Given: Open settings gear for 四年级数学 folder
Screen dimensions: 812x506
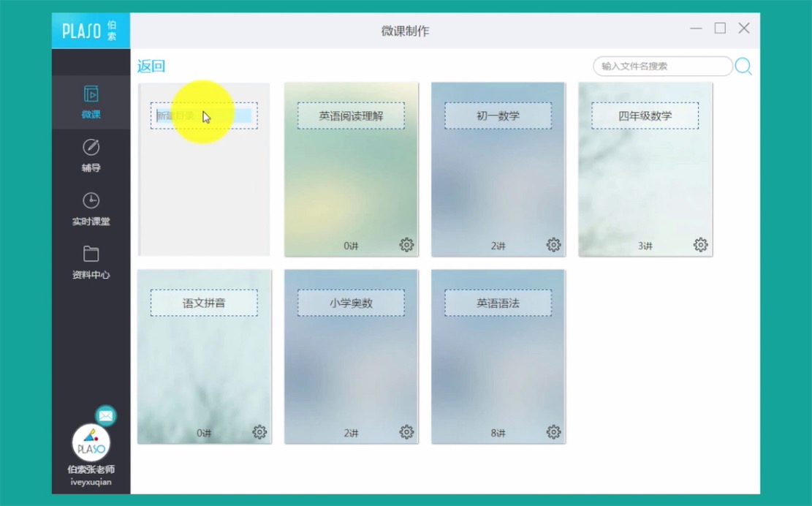Looking at the screenshot, I should 700,245.
